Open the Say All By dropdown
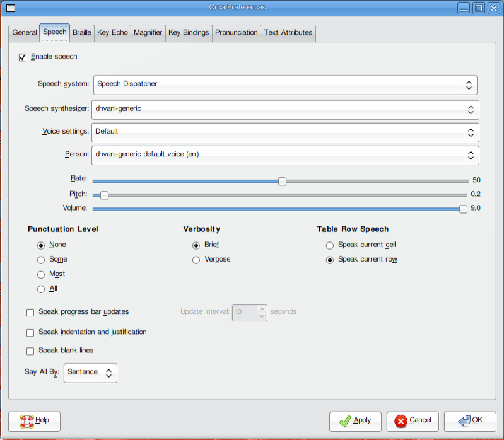Image resolution: width=504 pixels, height=440 pixels. (x=90, y=373)
